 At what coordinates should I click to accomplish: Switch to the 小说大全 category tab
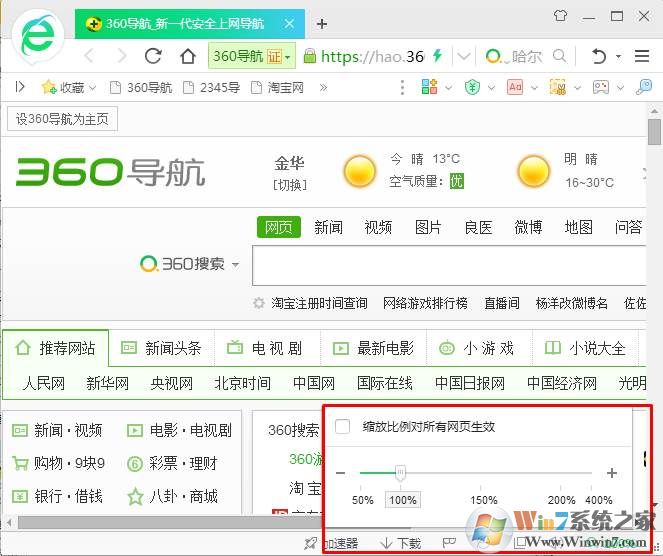tap(586, 348)
